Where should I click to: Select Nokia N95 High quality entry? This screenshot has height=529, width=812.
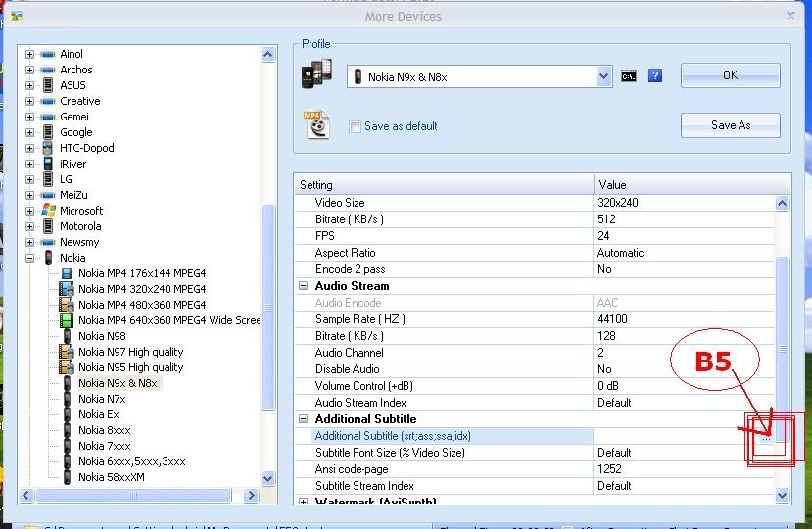(x=130, y=367)
